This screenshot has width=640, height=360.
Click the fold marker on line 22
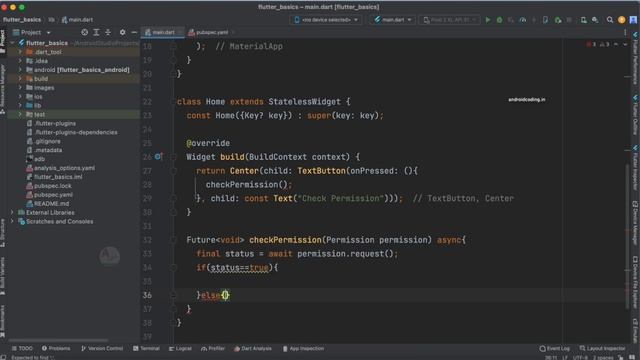[x=173, y=102]
